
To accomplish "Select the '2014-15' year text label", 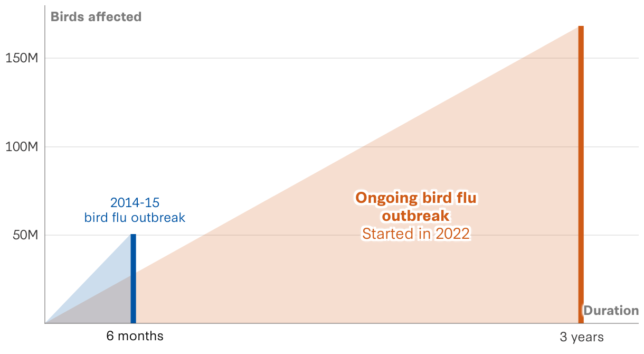I will click(135, 202).
